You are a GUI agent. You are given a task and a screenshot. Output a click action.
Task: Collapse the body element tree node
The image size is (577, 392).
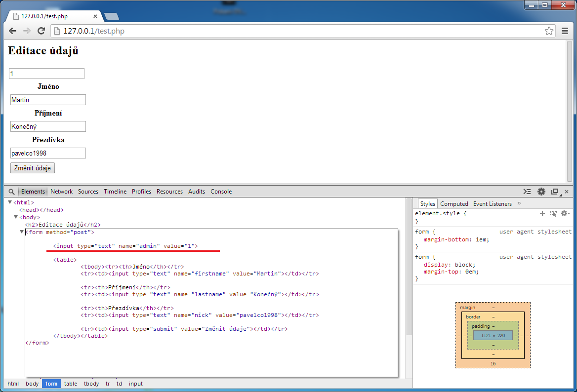(15, 217)
